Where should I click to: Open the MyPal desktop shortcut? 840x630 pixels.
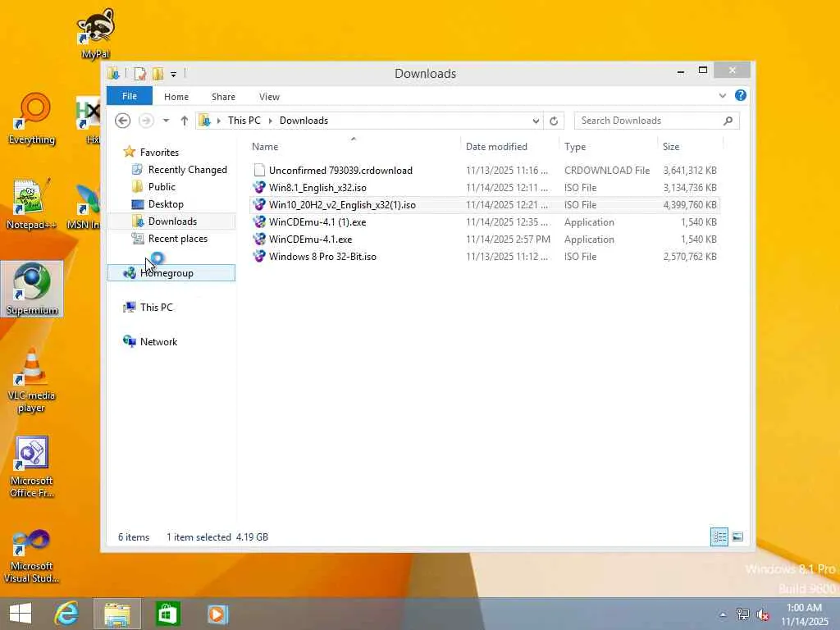tap(95, 32)
